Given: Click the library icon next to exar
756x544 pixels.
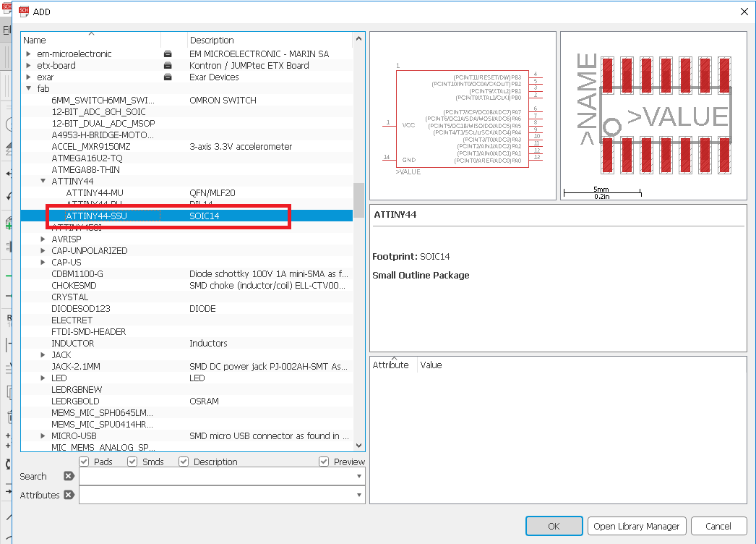Looking at the screenshot, I should [x=168, y=77].
